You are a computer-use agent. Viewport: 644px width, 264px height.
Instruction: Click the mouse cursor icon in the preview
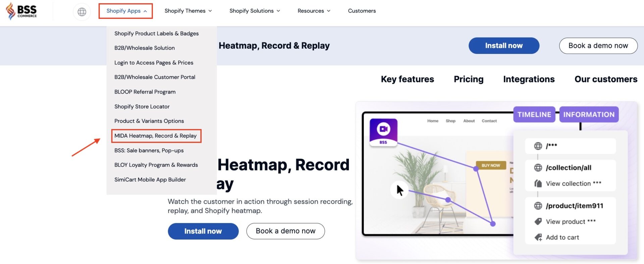click(399, 190)
